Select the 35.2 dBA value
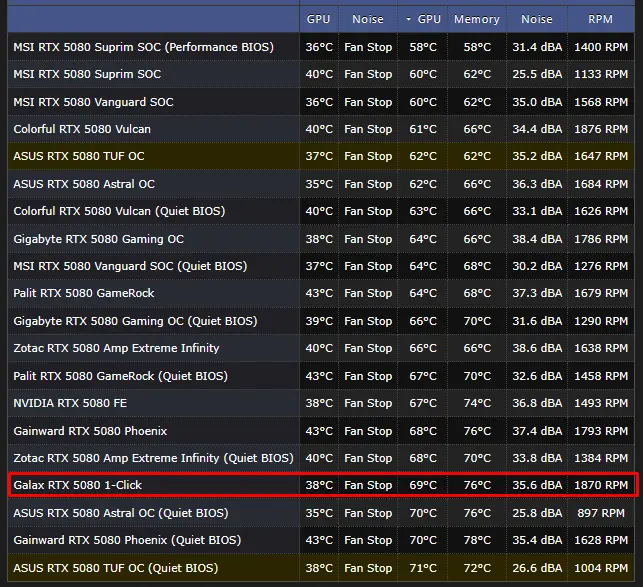Viewport: 643px width, 587px height. 537,156
